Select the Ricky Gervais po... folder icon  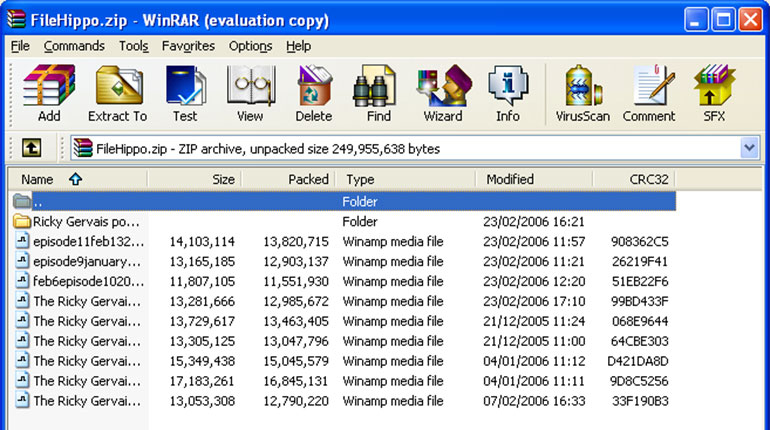click(22, 221)
